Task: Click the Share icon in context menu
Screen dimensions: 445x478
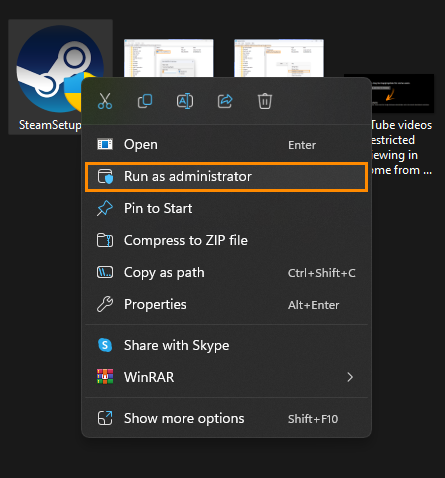Action: (225, 101)
